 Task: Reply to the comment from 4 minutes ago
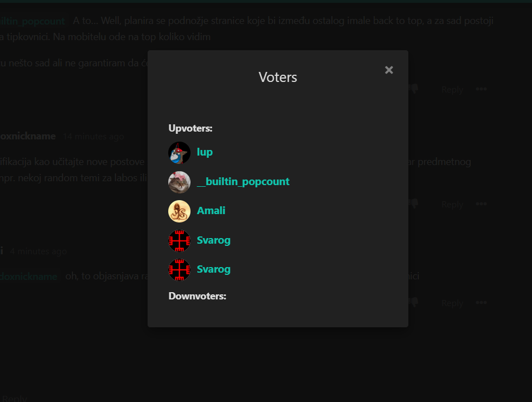point(452,303)
